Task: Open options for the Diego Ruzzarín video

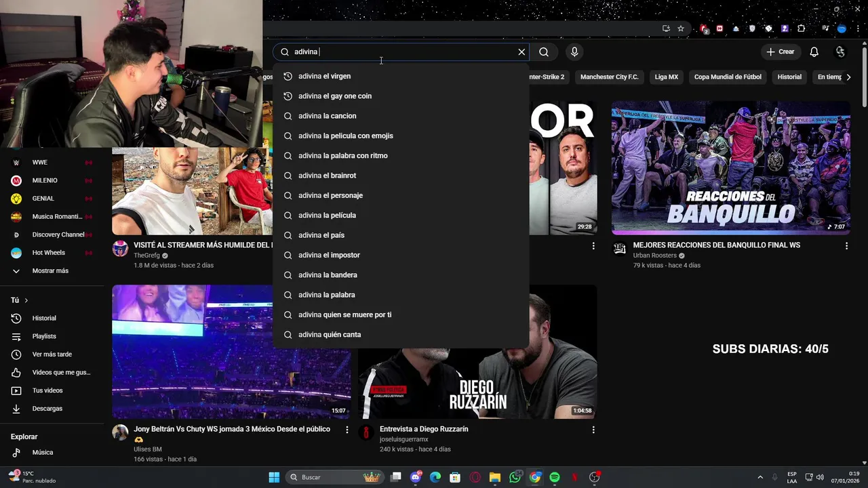Action: [x=593, y=430]
